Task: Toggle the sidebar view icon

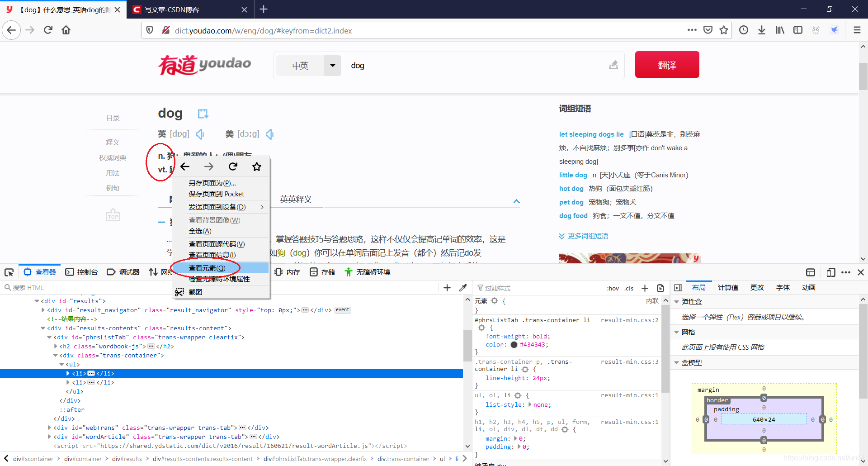Action: pyautogui.click(x=798, y=30)
